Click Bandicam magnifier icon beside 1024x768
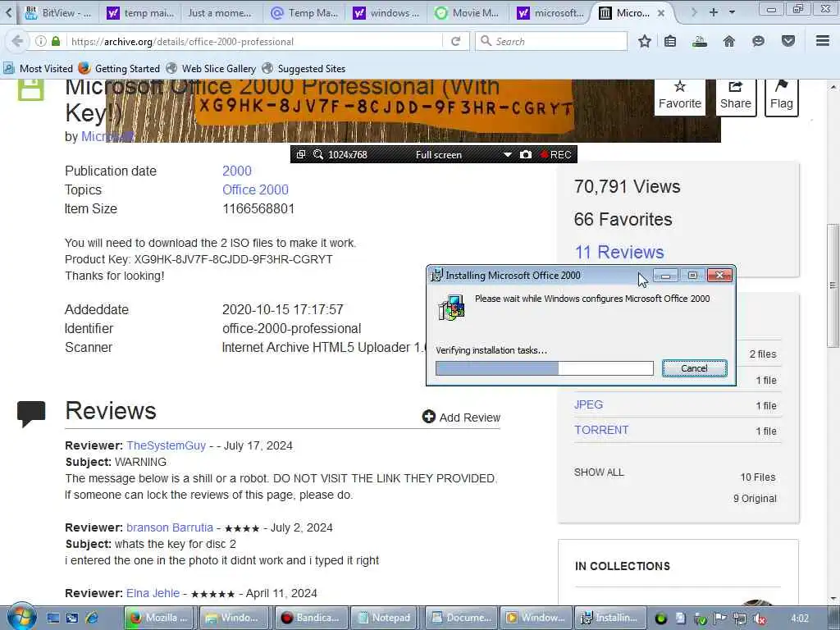840x630 pixels. 318,155
